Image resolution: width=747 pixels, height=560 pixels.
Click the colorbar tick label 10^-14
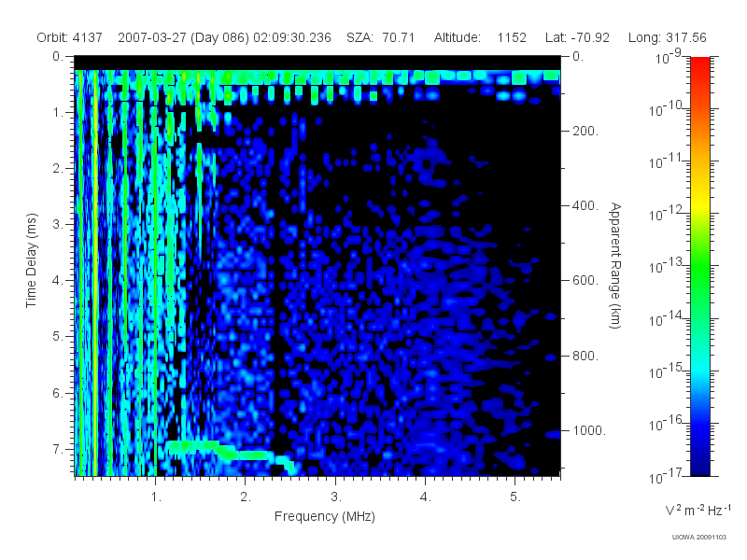pos(668,318)
